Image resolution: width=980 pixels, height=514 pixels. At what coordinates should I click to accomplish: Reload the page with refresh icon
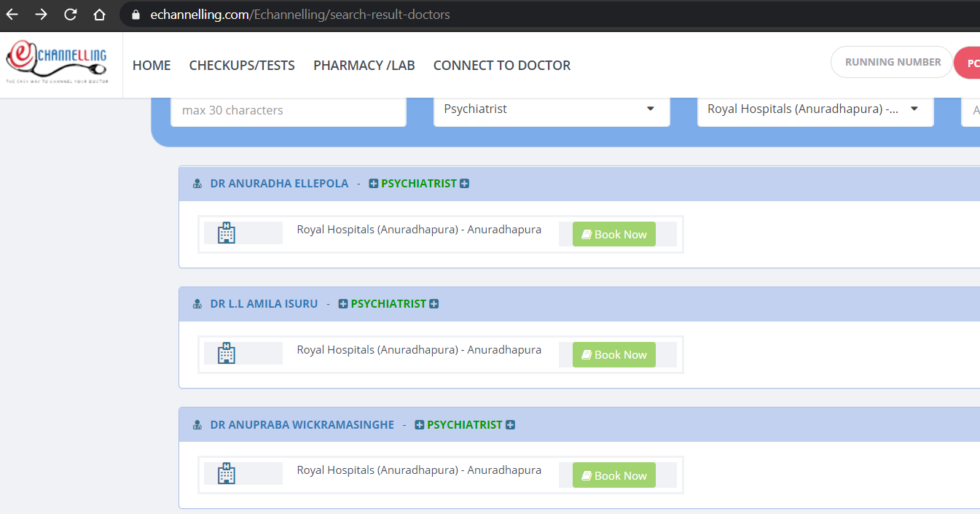tap(71, 14)
